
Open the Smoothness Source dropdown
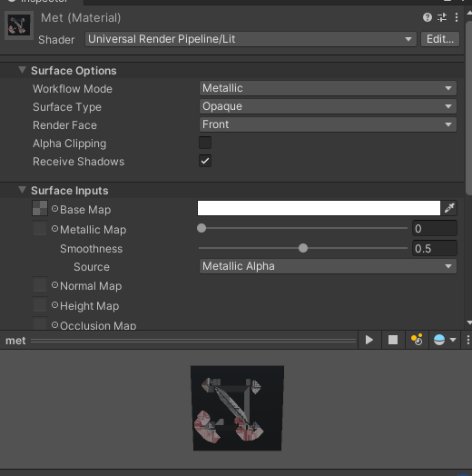328,266
